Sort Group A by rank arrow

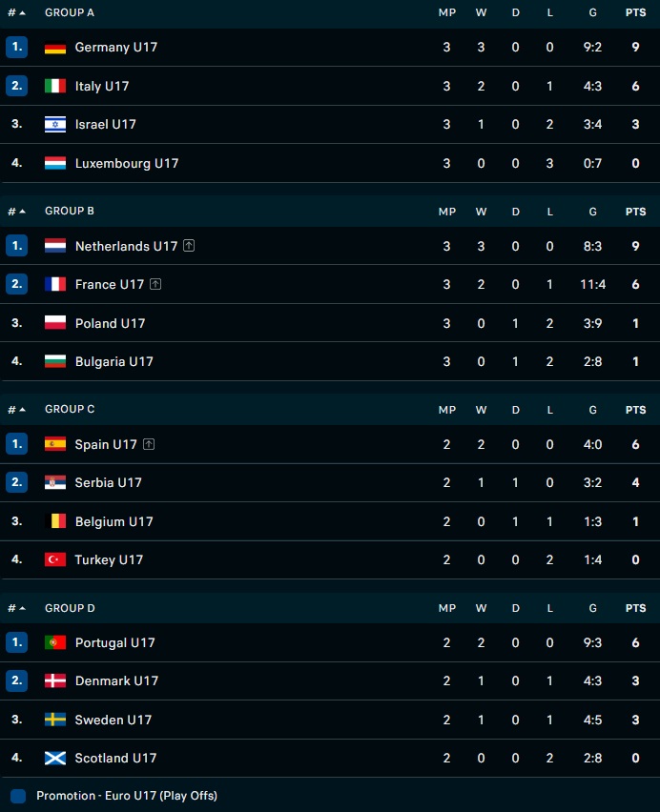22,13
